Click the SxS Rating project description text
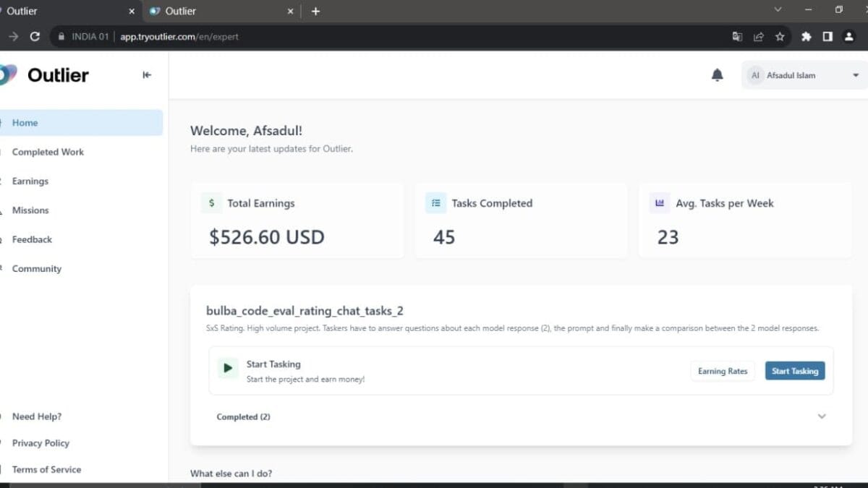This screenshot has width=868, height=488. pos(512,328)
